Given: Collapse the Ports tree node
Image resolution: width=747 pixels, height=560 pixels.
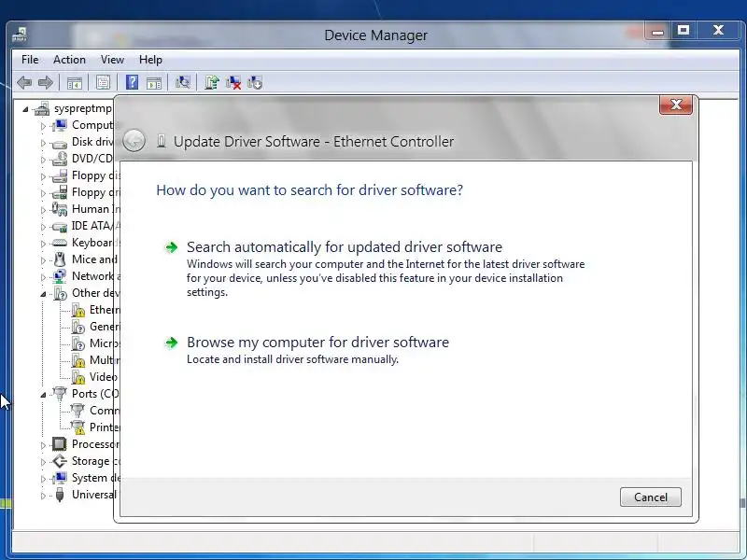Looking at the screenshot, I should tap(43, 394).
